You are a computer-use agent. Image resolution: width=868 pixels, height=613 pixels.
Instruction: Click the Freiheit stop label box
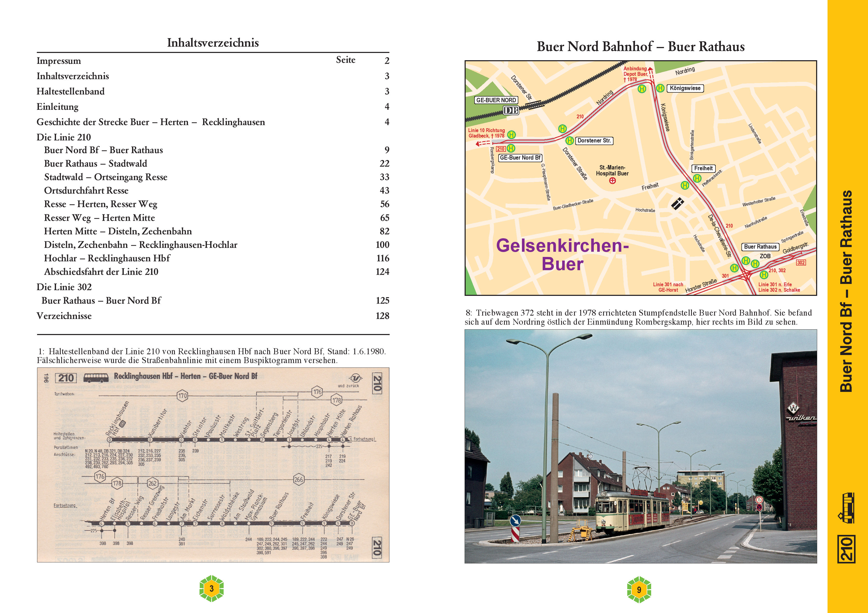pos(703,168)
